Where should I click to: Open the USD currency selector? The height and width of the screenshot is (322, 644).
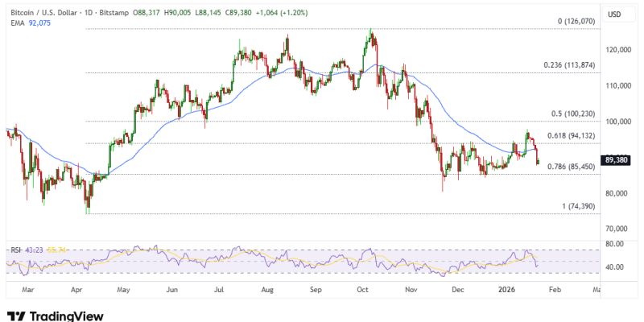point(613,14)
